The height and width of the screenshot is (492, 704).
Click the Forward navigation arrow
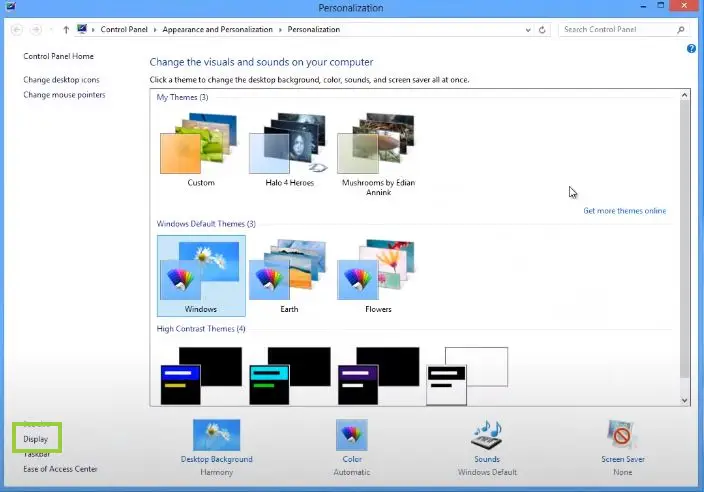pos(36,30)
